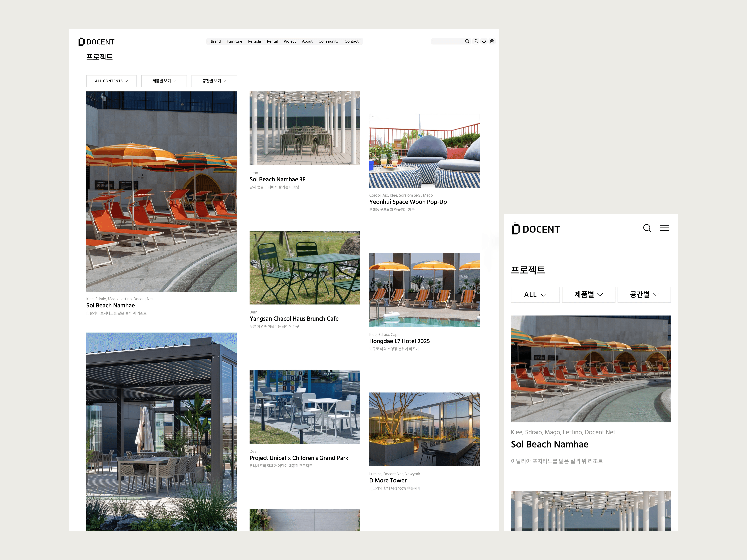Screen dimensions: 747x560
Task: Expand the mobile ALL dropdown
Action: (535, 295)
